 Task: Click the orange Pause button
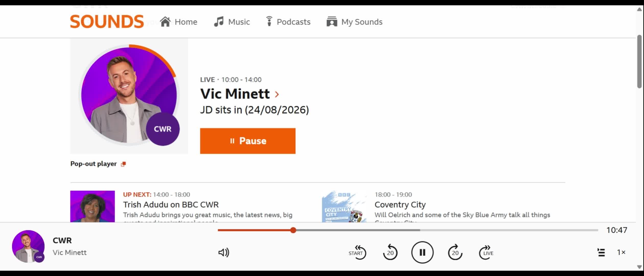click(x=248, y=141)
